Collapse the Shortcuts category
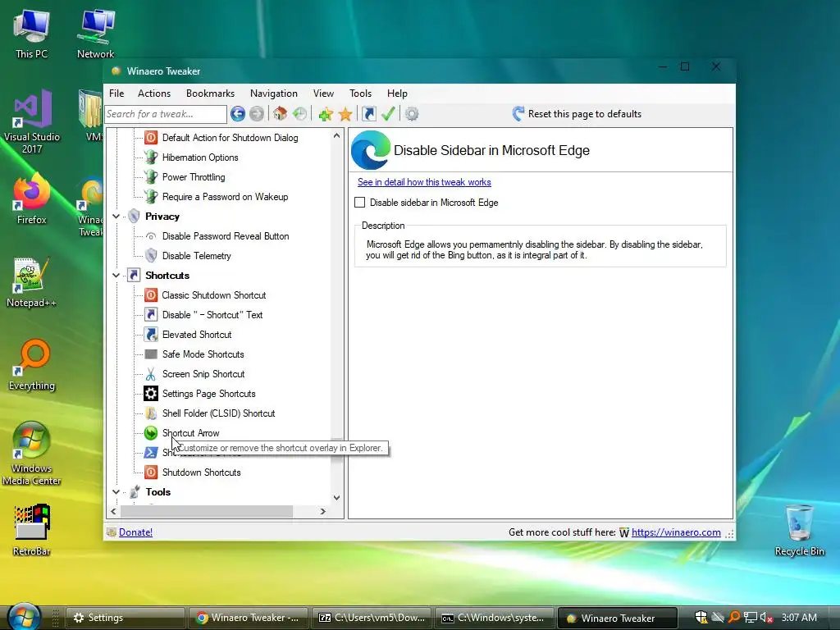840x630 pixels. click(116, 276)
